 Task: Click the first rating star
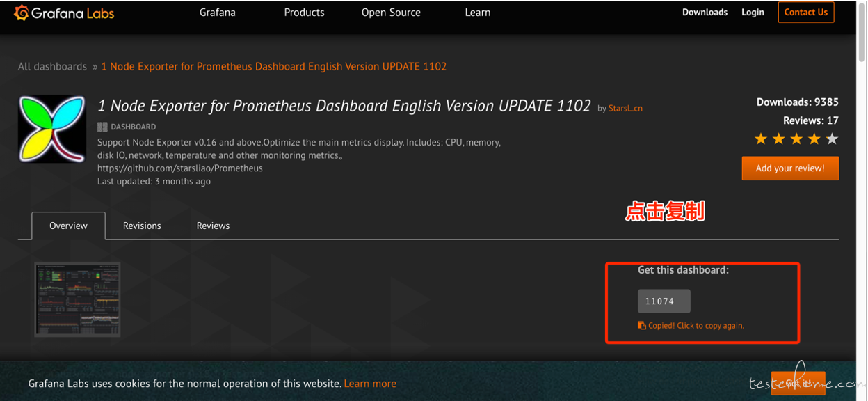pos(761,139)
